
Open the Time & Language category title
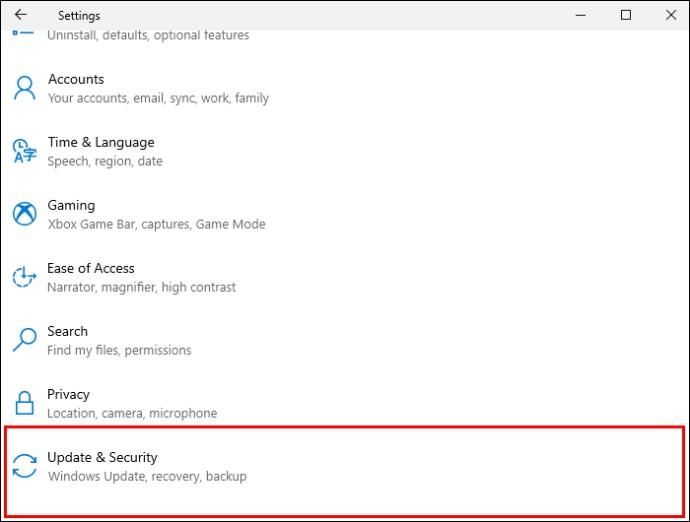tap(101, 142)
